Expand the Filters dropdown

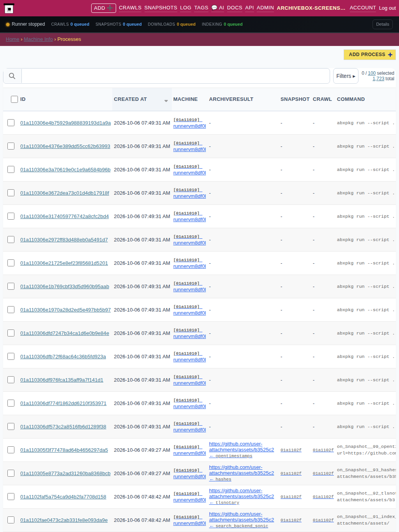click(346, 76)
